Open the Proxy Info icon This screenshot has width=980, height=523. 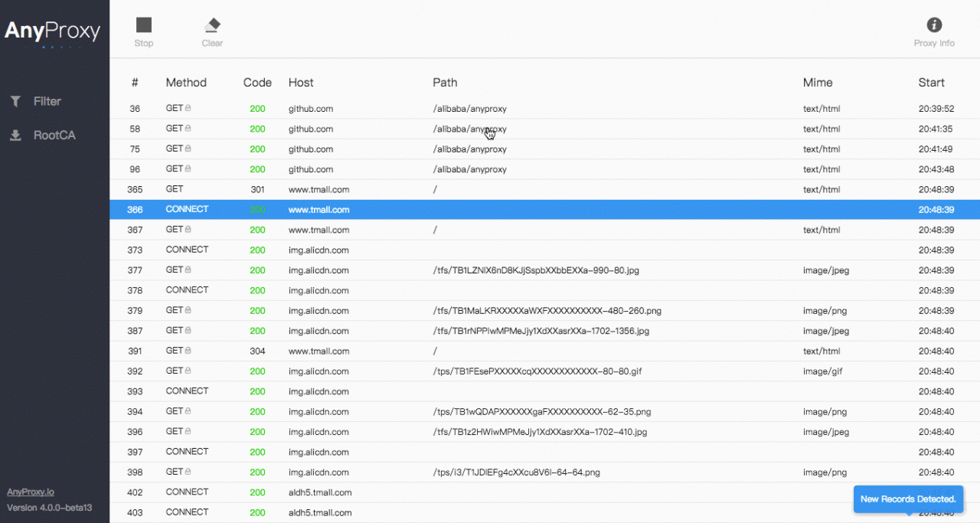point(934,25)
